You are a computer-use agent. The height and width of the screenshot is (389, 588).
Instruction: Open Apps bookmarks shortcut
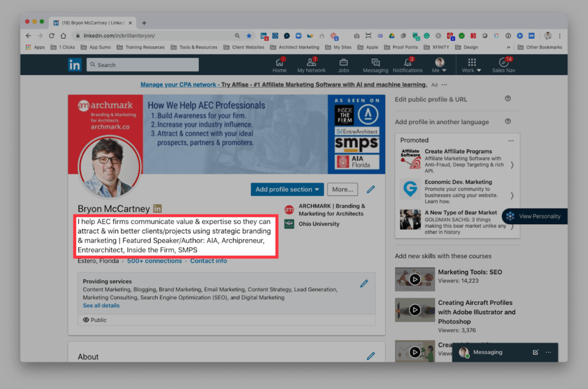click(x=35, y=47)
